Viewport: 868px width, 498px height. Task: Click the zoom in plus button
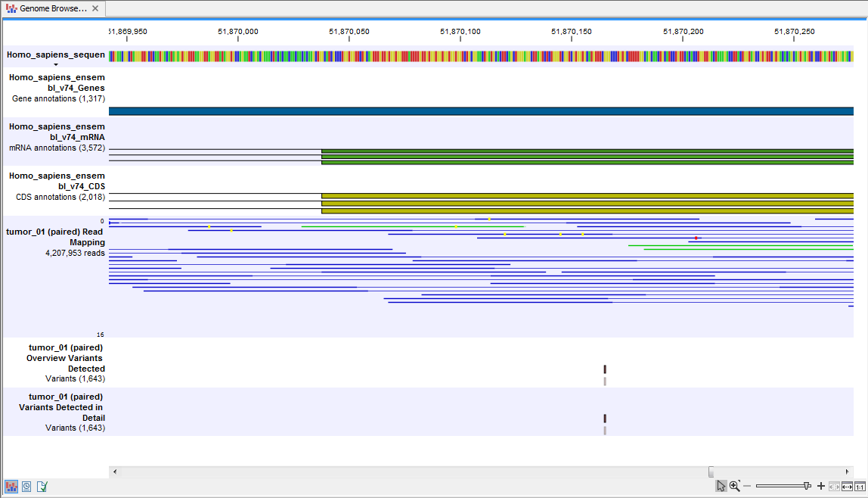point(820,485)
